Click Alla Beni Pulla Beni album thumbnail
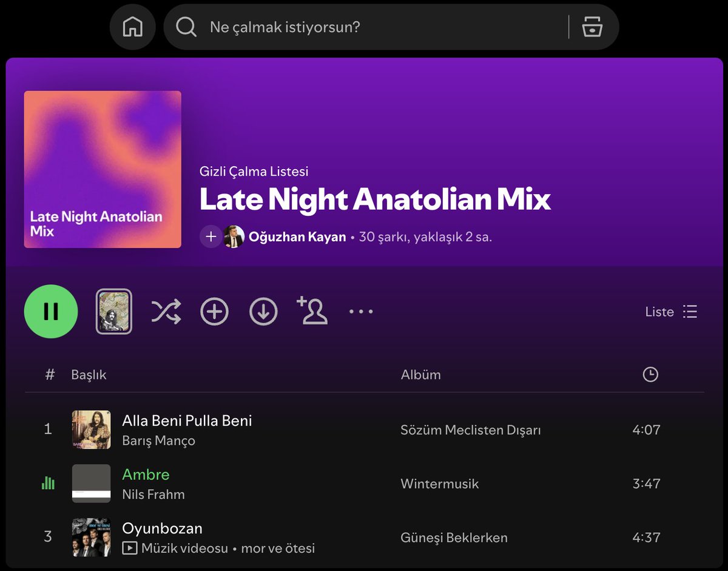The width and height of the screenshot is (728, 571). [x=91, y=430]
